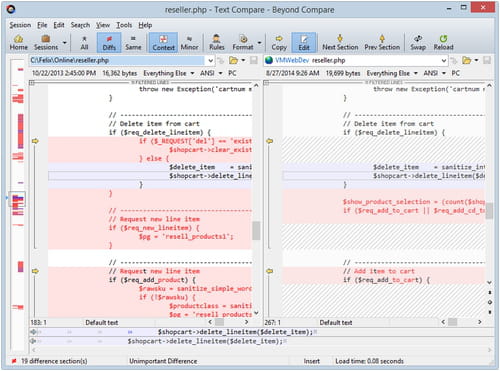Open the Tools menu

[124, 25]
